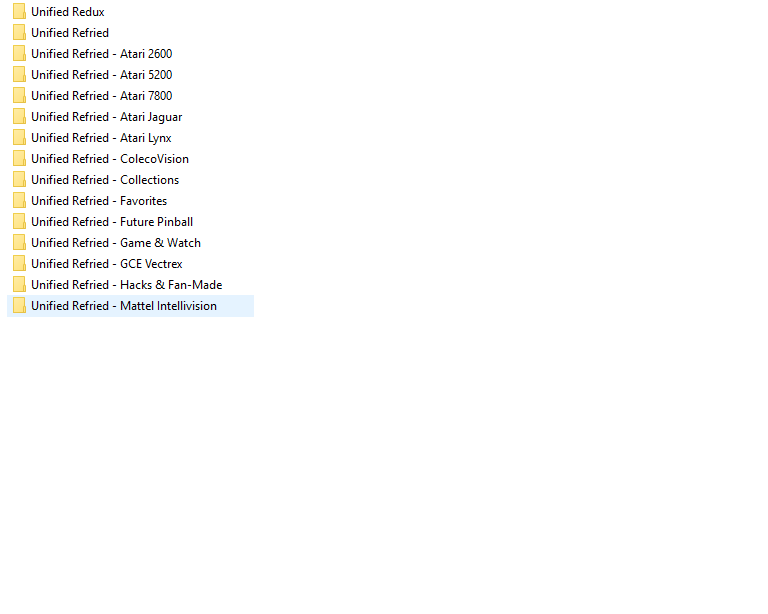Select 'Unified Refried - Atari 2600' name text
This screenshot has height=614, width=768.
[x=101, y=54]
